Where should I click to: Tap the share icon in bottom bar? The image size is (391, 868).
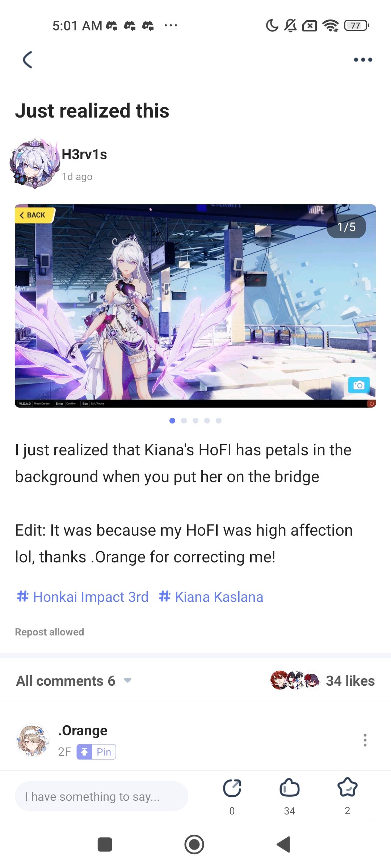pyautogui.click(x=232, y=788)
